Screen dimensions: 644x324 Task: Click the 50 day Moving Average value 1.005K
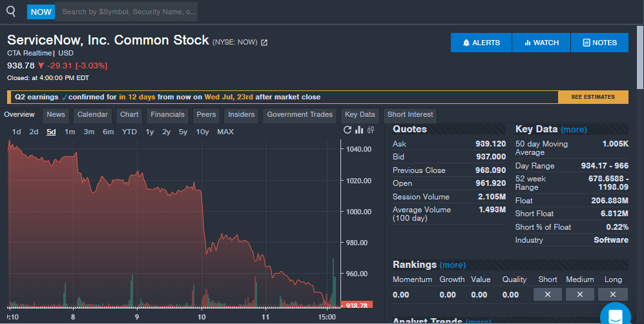615,144
